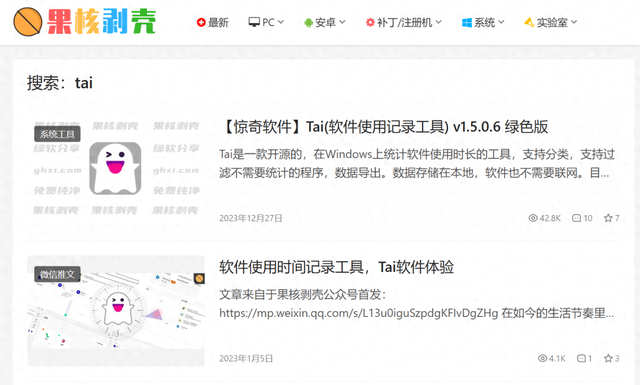Click the star favorite icon with count 7
The image size is (640, 385).
click(608, 218)
